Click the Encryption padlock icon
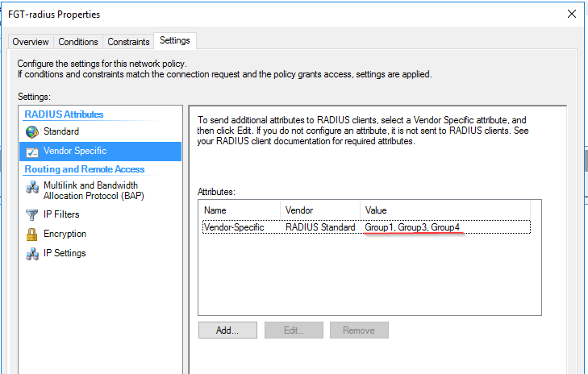Screen dimensions: 588x374 pyautogui.click(x=32, y=235)
